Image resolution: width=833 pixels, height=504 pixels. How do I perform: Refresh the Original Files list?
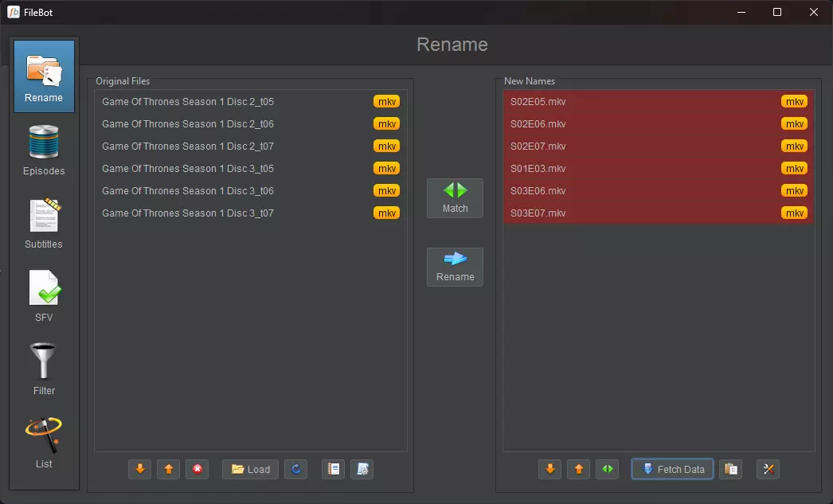click(296, 470)
